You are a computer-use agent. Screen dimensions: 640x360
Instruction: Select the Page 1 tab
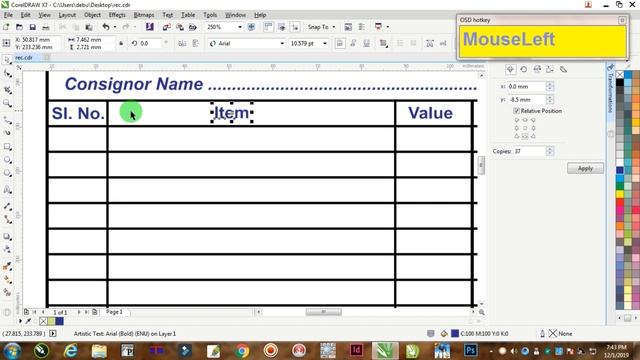coord(114,312)
